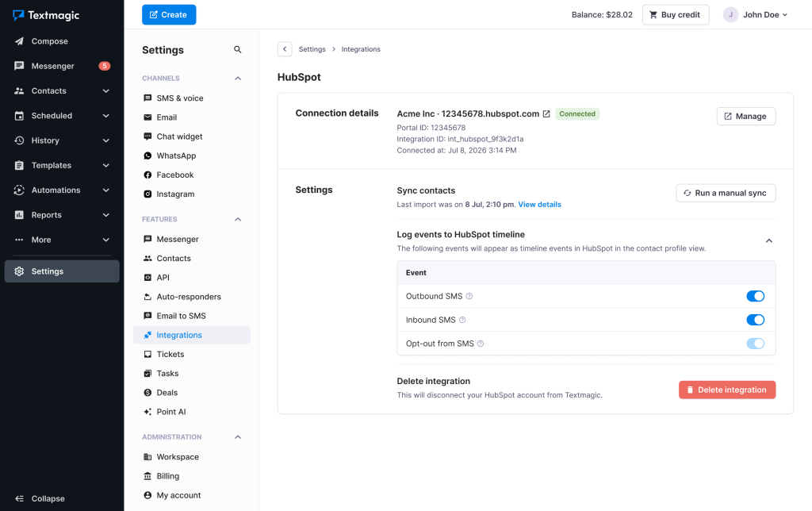Expand More menu in main sidebar
This screenshot has width=812, height=511.
click(x=106, y=240)
